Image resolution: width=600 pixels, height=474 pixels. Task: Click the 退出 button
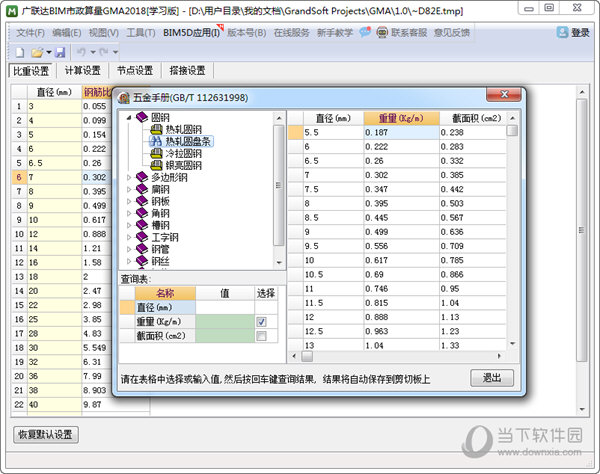[x=492, y=378]
